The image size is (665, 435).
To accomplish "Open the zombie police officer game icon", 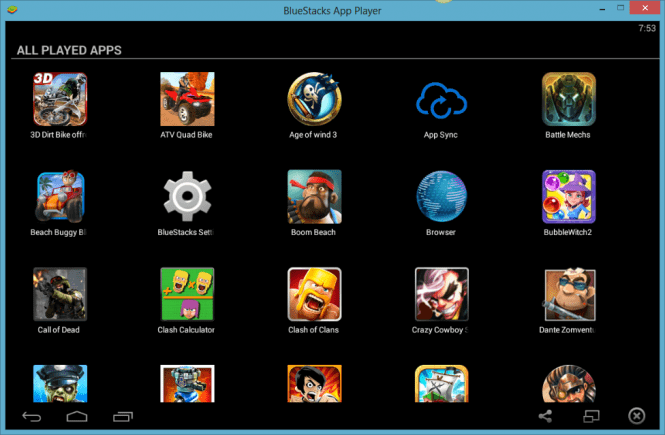I will tap(60, 384).
